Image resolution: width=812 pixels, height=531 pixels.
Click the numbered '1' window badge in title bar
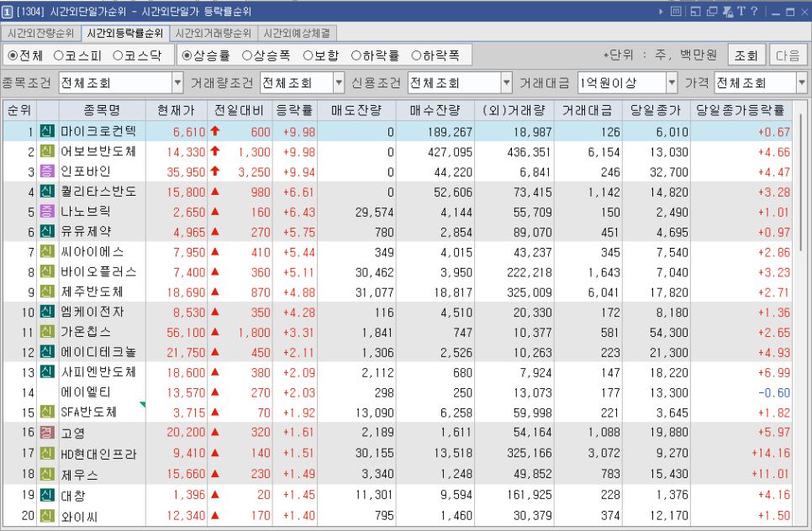coord(7,12)
